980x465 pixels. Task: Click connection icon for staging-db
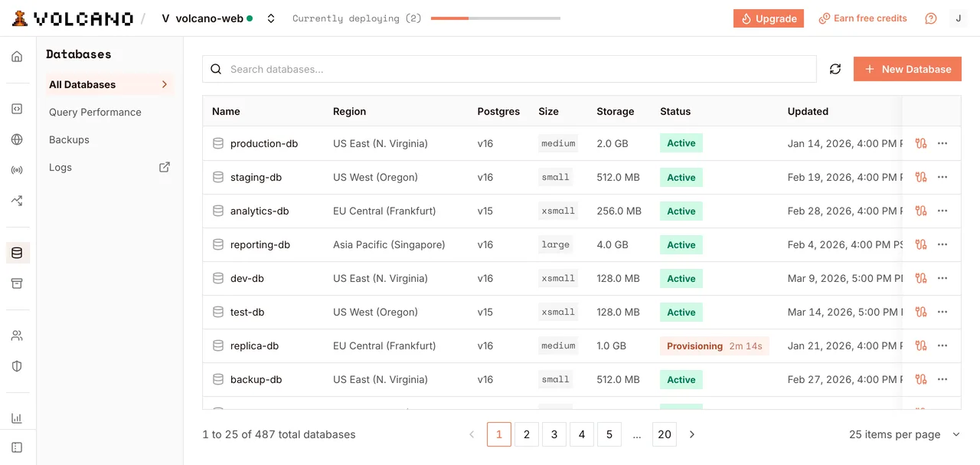[921, 177]
